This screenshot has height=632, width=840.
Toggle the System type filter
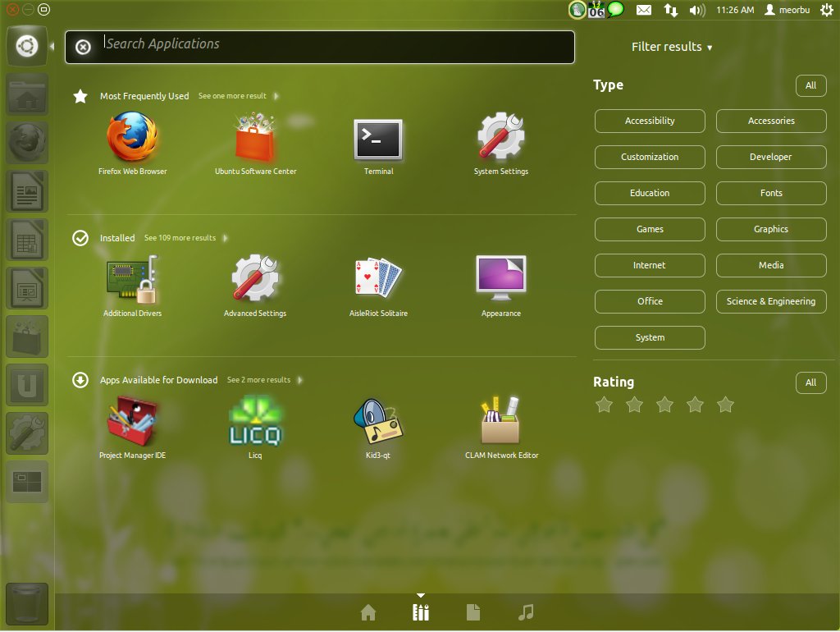650,337
